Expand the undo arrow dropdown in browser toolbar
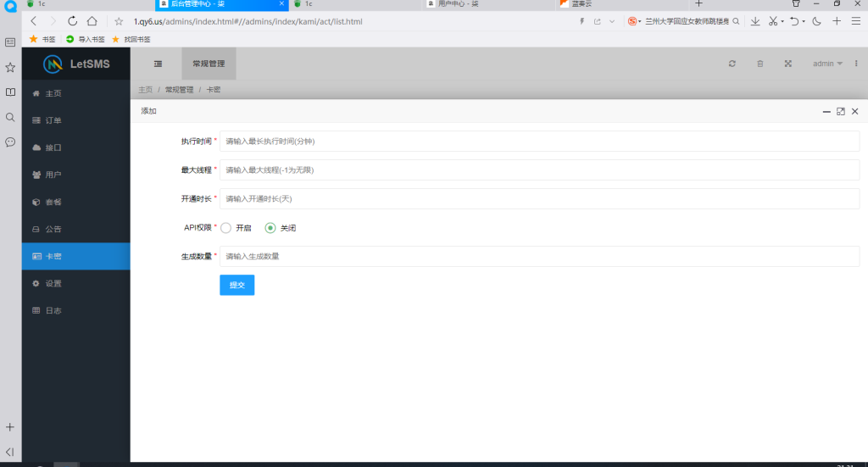The height and width of the screenshot is (467, 868). tap(802, 21)
